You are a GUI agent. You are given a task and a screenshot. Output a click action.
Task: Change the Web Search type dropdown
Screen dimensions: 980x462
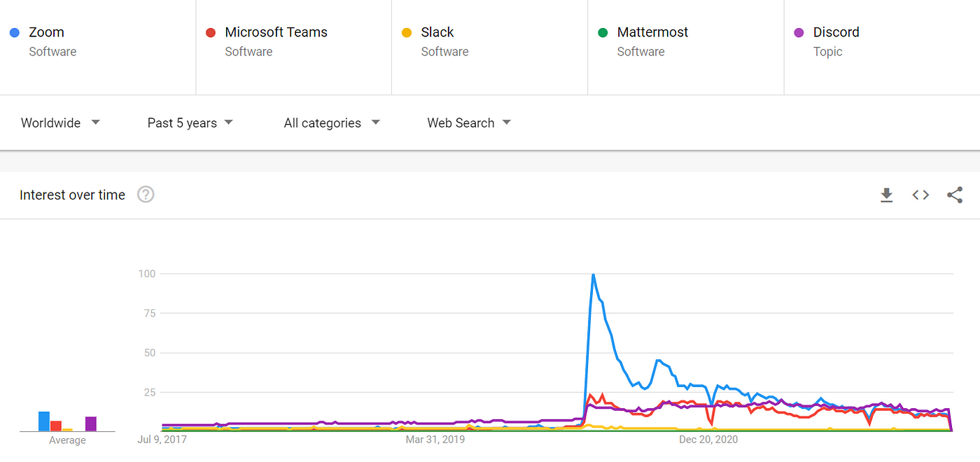[470, 122]
